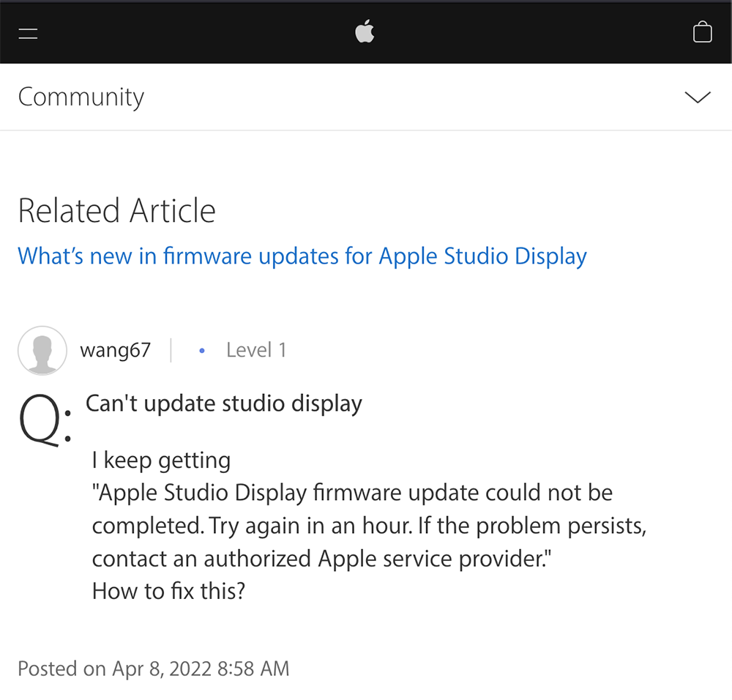The height and width of the screenshot is (700, 732).
Task: Select the Level 1 user badge
Action: point(255,350)
